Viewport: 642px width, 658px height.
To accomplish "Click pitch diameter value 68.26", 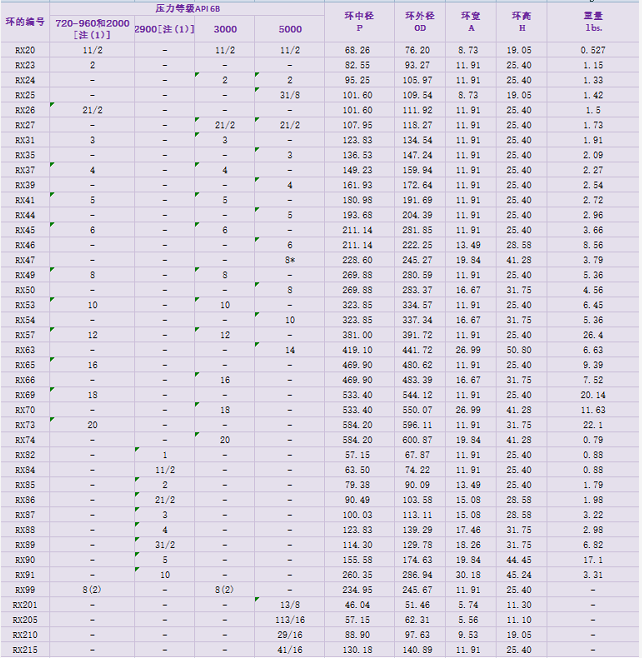I will tap(358, 50).
